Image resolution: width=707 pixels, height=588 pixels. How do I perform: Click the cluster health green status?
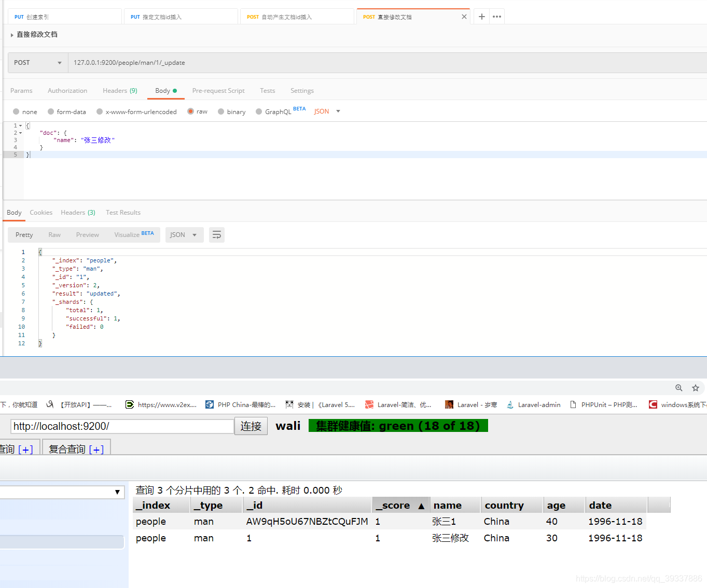tap(398, 426)
